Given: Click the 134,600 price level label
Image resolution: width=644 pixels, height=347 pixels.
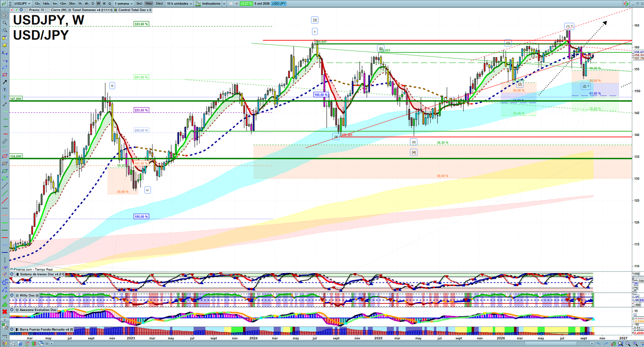Looking at the screenshot, I should tap(16, 156).
